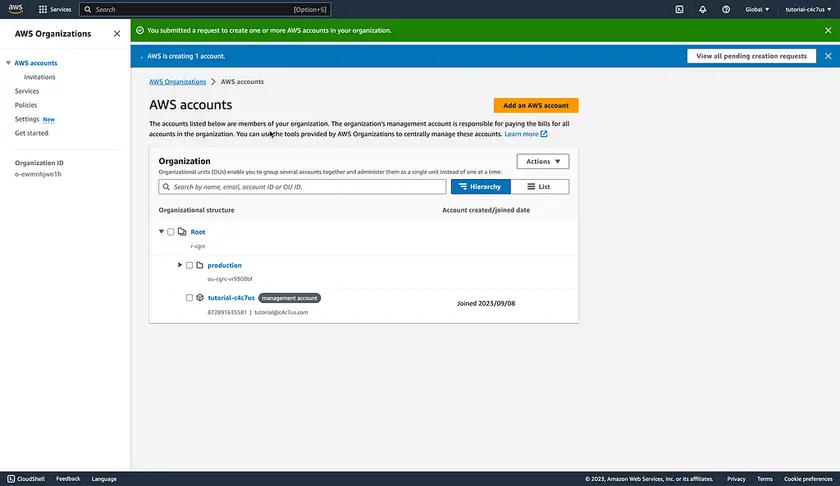Dismiss the blue creating-account banner
The width and height of the screenshot is (840, 486).
[828, 56]
